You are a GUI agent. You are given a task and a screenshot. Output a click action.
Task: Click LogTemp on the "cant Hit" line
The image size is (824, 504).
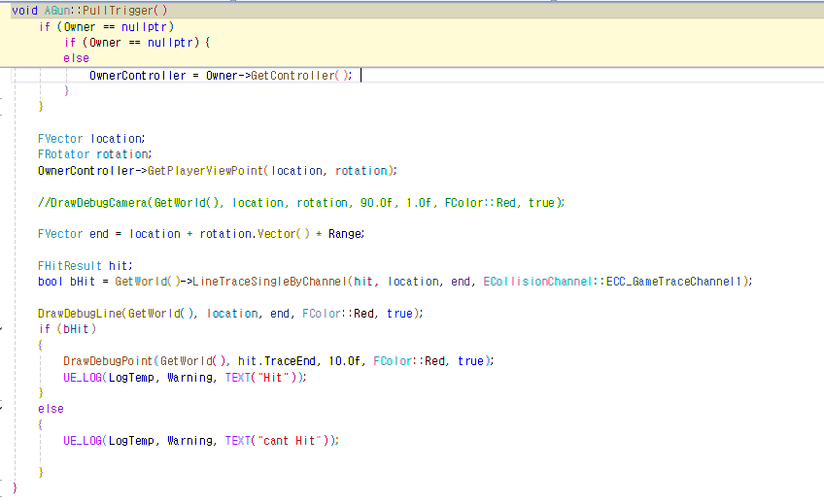pos(131,441)
